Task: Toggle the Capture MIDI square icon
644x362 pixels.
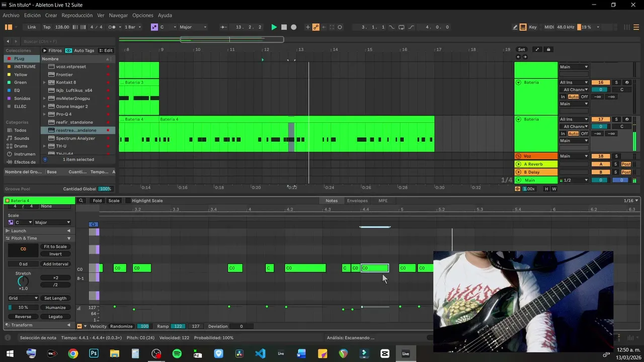Action: point(332,27)
